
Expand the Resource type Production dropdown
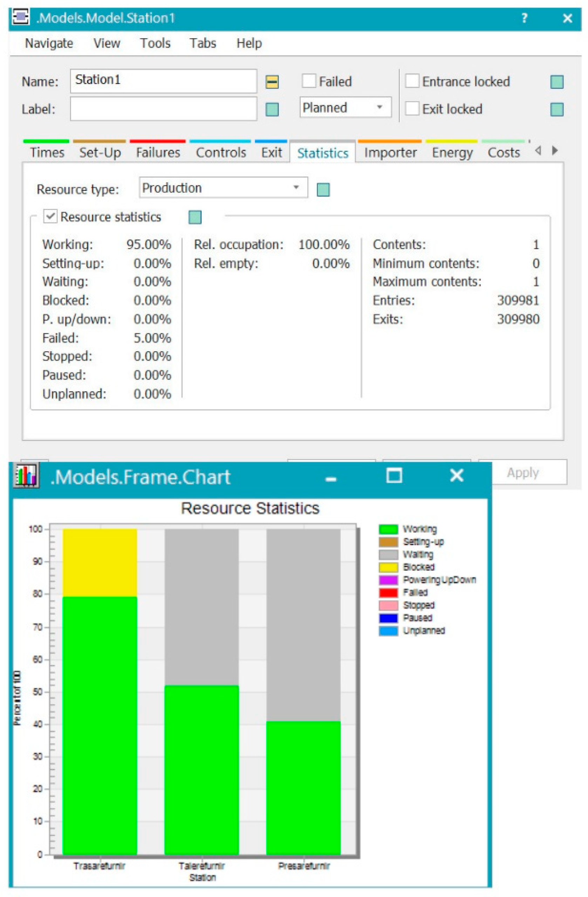[x=223, y=188]
